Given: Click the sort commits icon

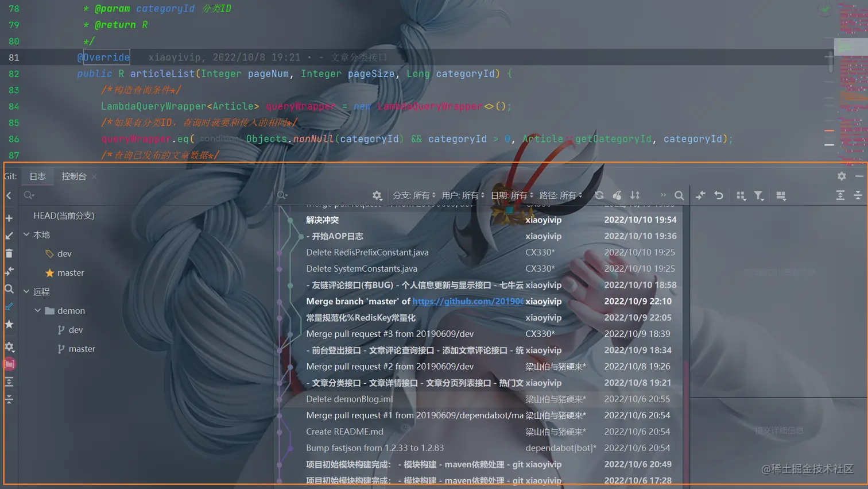Looking at the screenshot, I should click(x=635, y=196).
